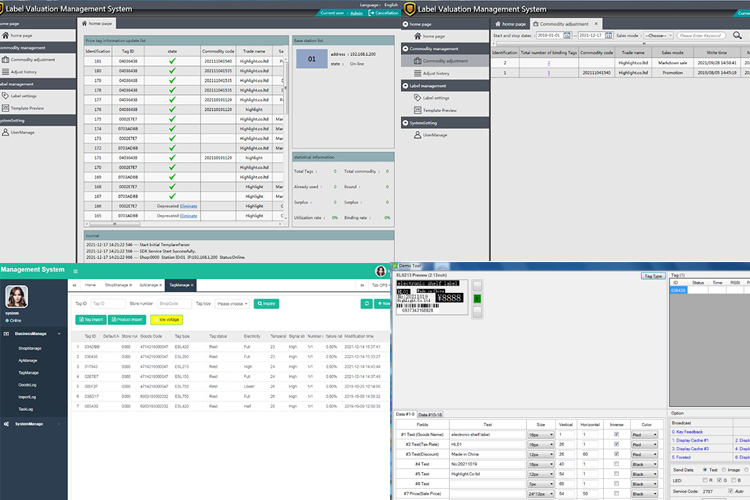Click the user avatar in the header
Viewport: 750px width, 500px height.
380,270
